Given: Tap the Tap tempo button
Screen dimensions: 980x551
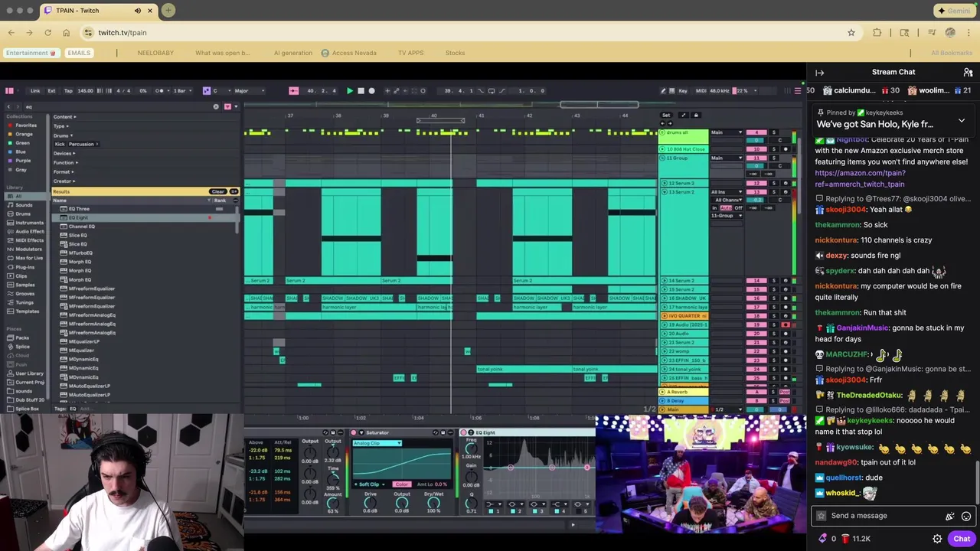Looking at the screenshot, I should tap(68, 91).
